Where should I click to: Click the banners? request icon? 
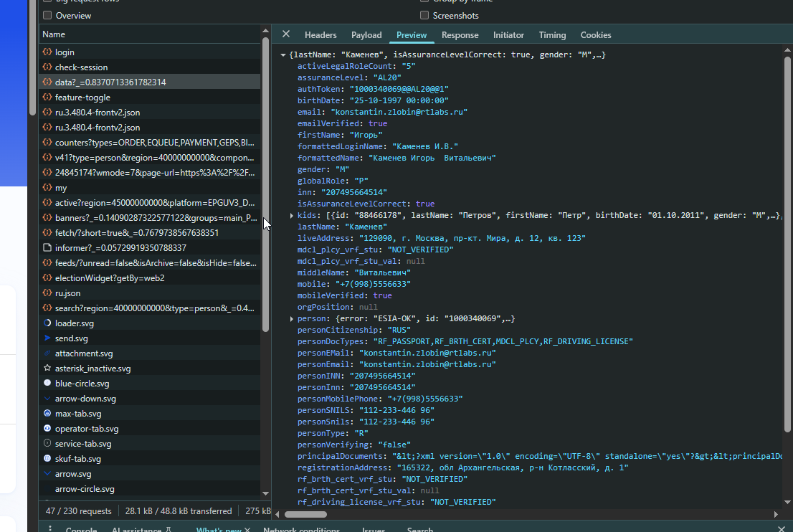[47, 217]
